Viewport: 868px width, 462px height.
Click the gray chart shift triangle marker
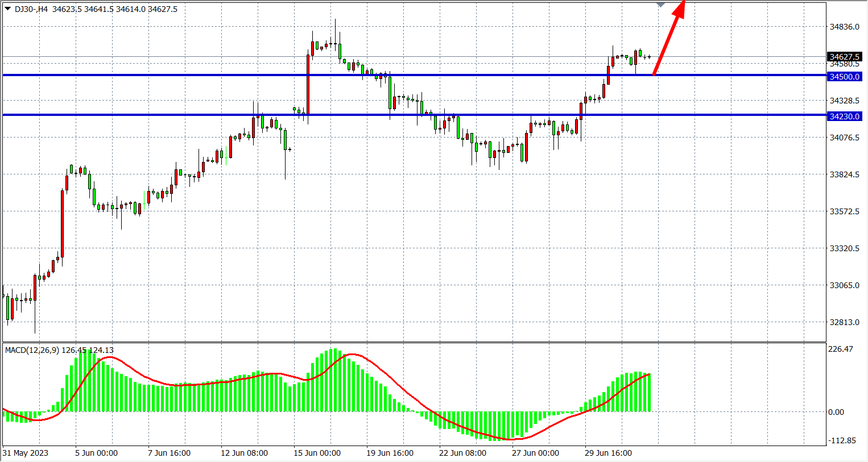coord(660,5)
